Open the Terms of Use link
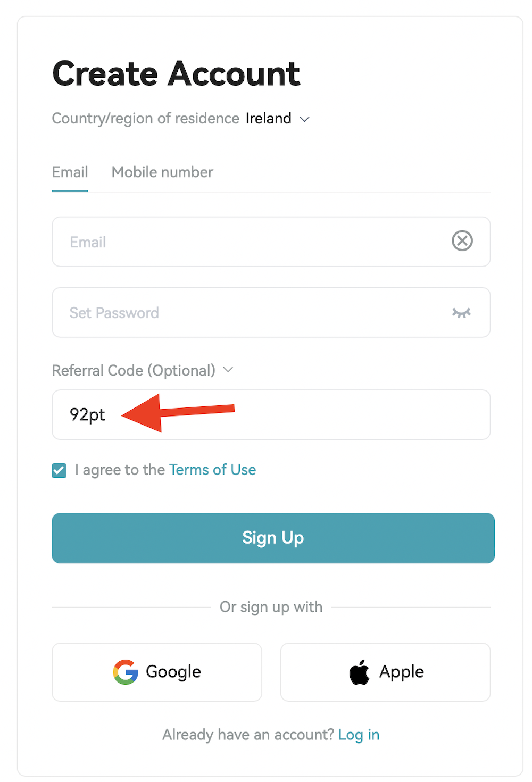This screenshot has width=532, height=782. 212,470
